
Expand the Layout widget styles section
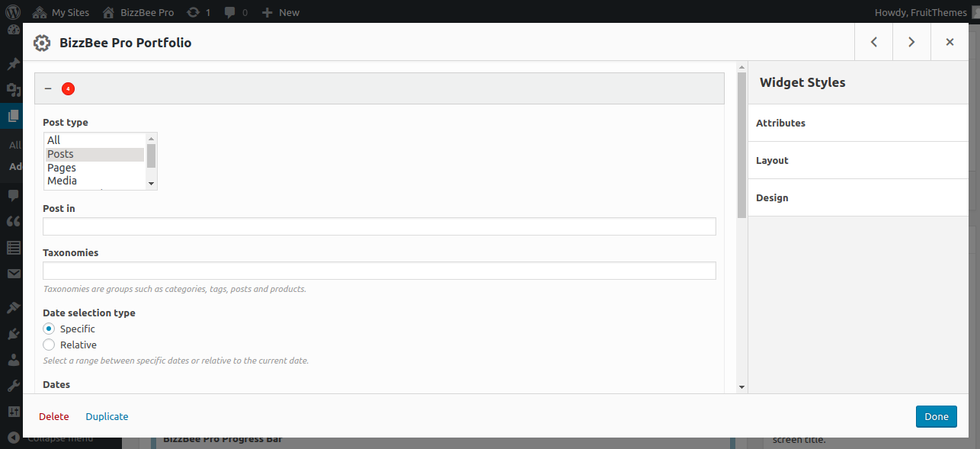pos(858,160)
